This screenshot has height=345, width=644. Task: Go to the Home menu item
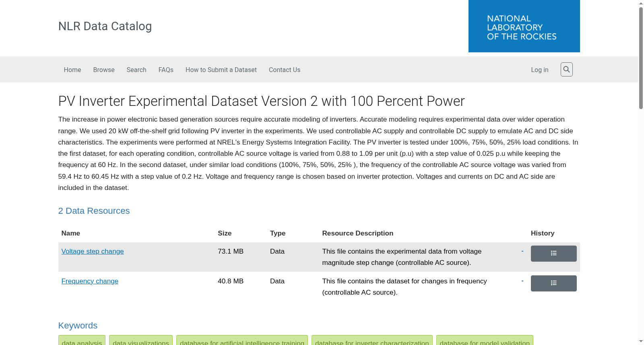coord(72,70)
